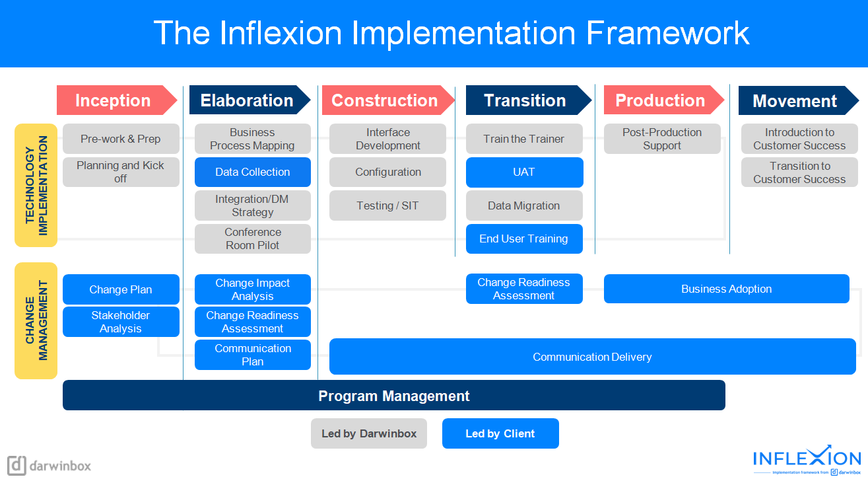Image resolution: width=868 pixels, height=481 pixels.
Task: Click Change Readiness Assessment under Transition
Action: click(x=524, y=289)
